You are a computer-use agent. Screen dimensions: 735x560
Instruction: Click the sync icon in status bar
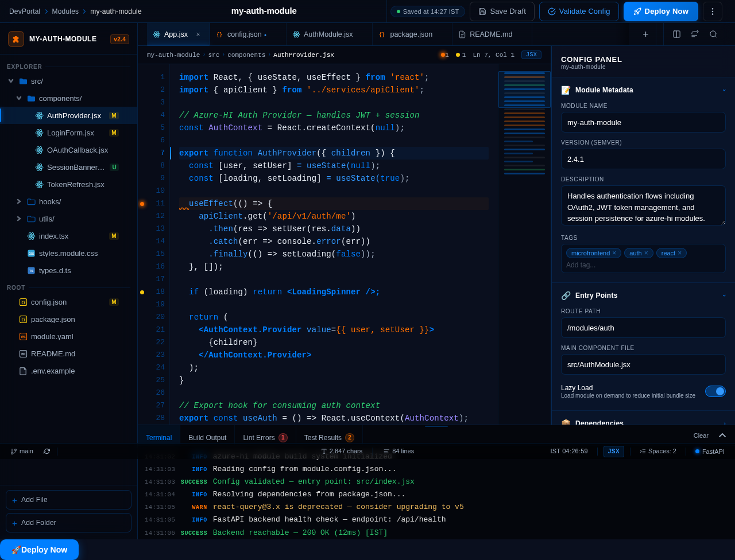(x=47, y=451)
